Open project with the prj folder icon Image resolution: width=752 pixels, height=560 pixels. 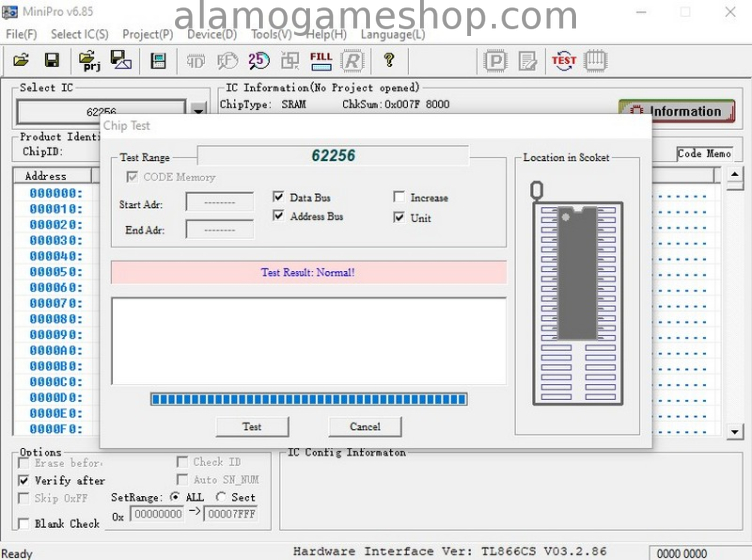(x=90, y=60)
